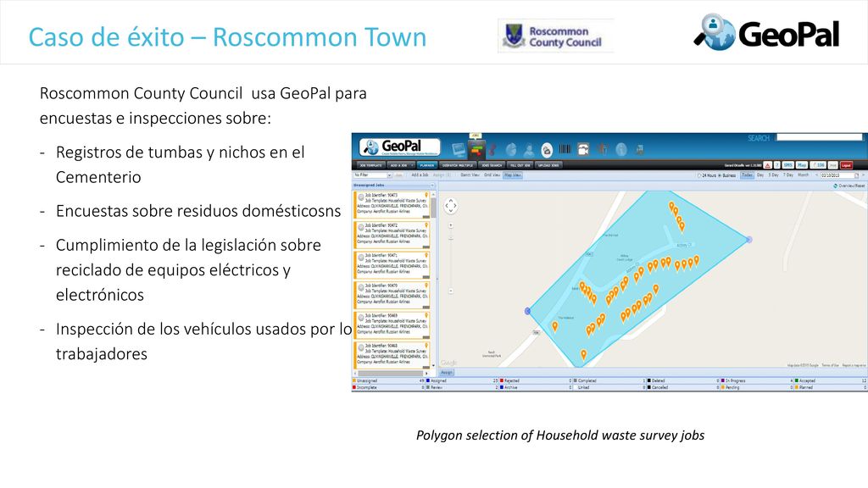The image size is (868, 488).
Task: Open the calendar icon next to the date field
Action: pos(856,175)
